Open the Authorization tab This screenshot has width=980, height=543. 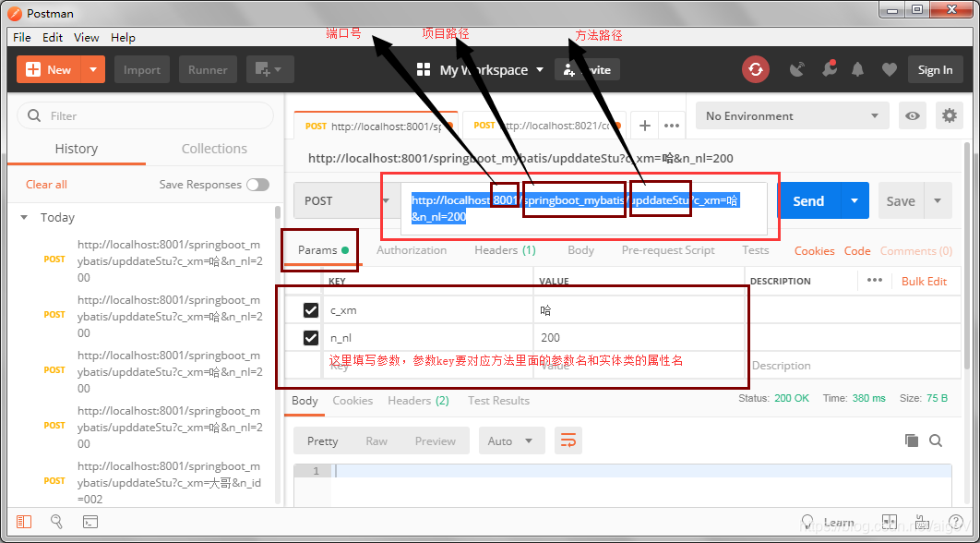(x=412, y=250)
